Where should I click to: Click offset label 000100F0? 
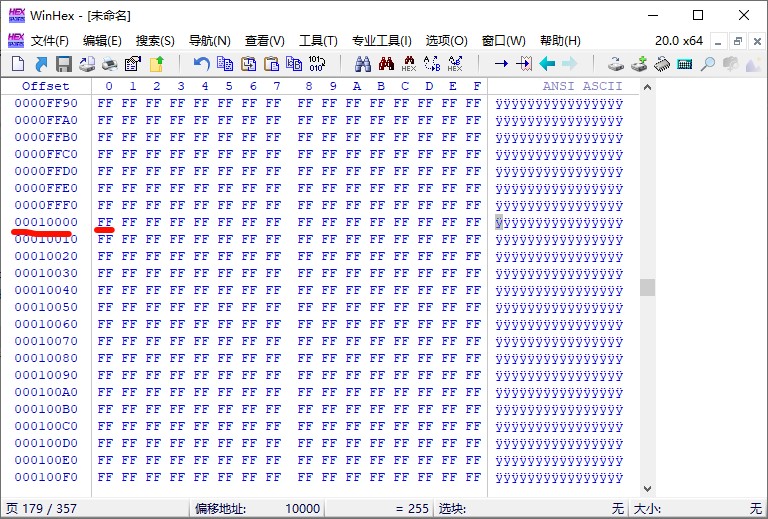click(x=46, y=477)
